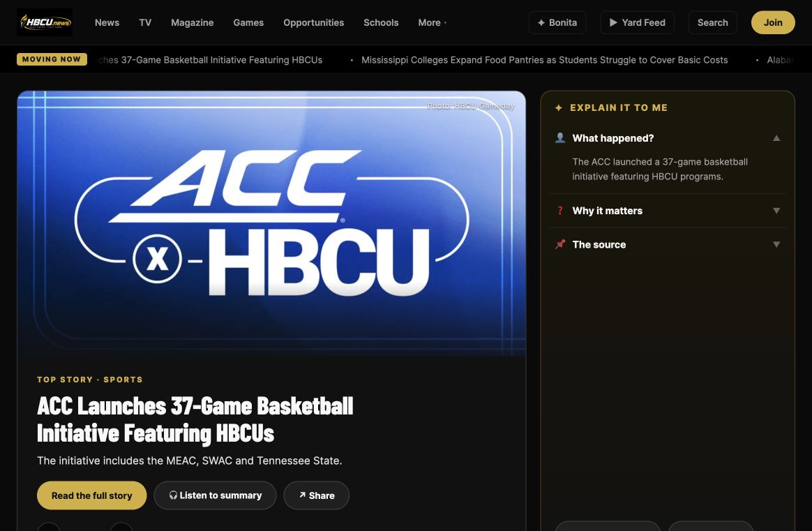
Task: Click the person icon next to What happened?
Action: (559, 137)
